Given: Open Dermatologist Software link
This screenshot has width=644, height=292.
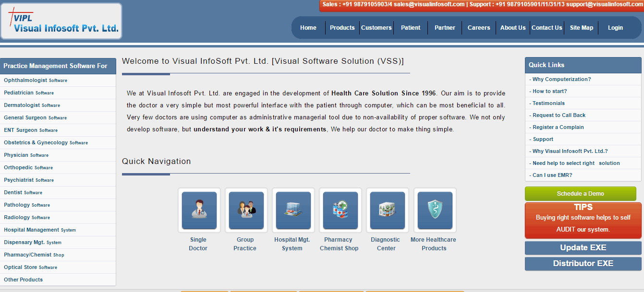Looking at the screenshot, I should (32, 105).
